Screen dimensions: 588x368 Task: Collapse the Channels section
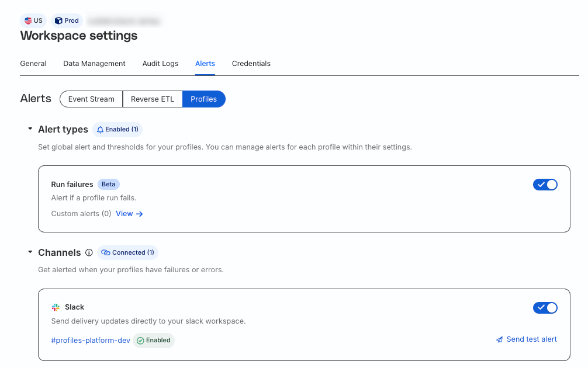click(x=30, y=252)
